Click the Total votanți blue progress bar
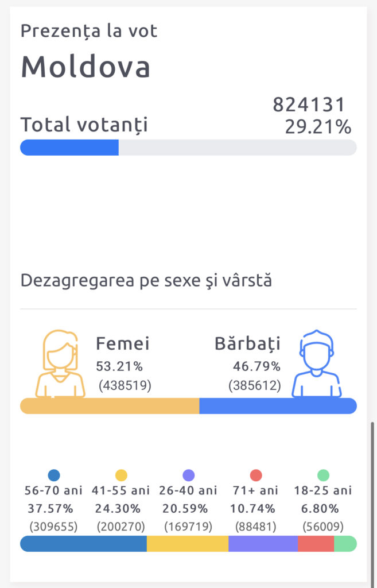377x588 pixels. click(69, 148)
